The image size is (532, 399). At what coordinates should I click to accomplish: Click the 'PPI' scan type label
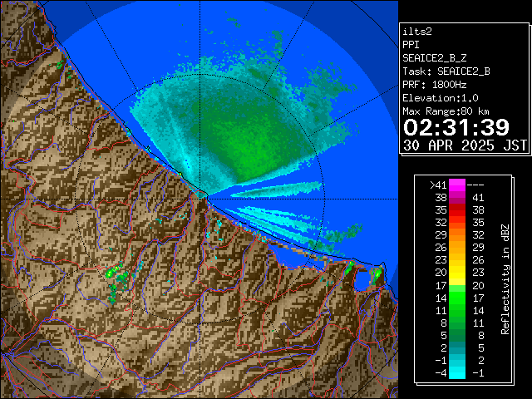pyautogui.click(x=411, y=45)
